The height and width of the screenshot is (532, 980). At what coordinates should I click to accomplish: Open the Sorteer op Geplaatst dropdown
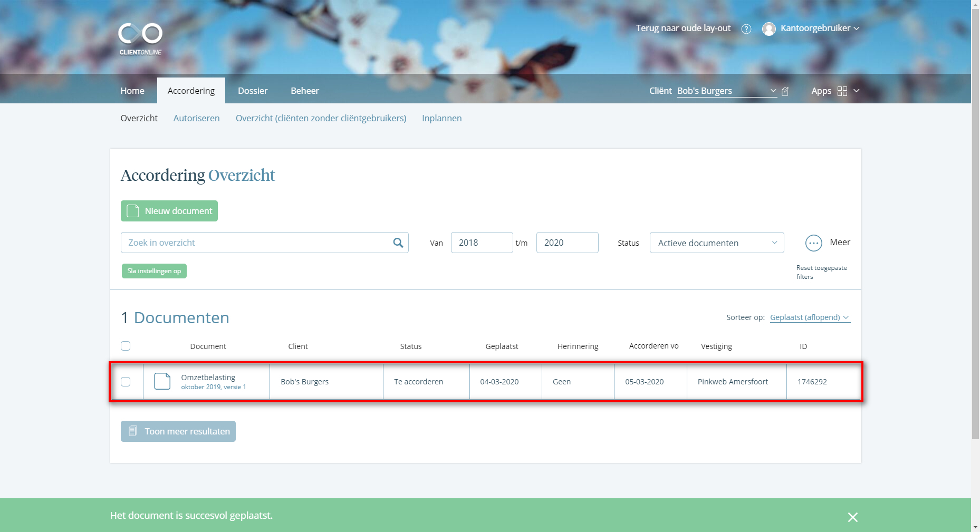[x=810, y=317]
